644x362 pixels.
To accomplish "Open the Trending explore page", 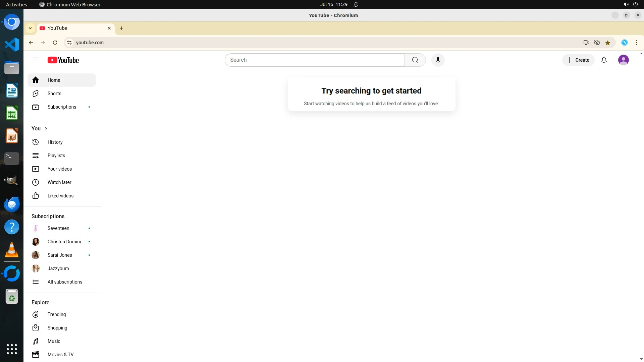I will pyautogui.click(x=57, y=314).
